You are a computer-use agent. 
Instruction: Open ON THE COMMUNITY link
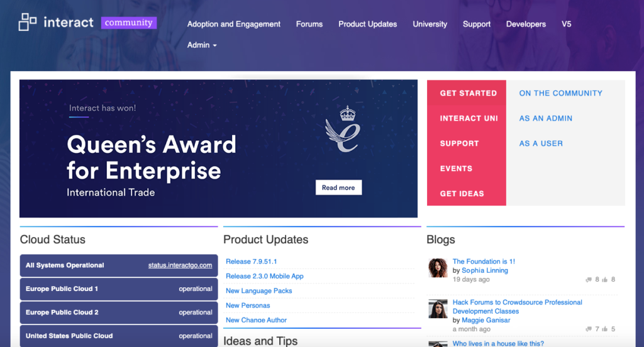[x=560, y=93]
